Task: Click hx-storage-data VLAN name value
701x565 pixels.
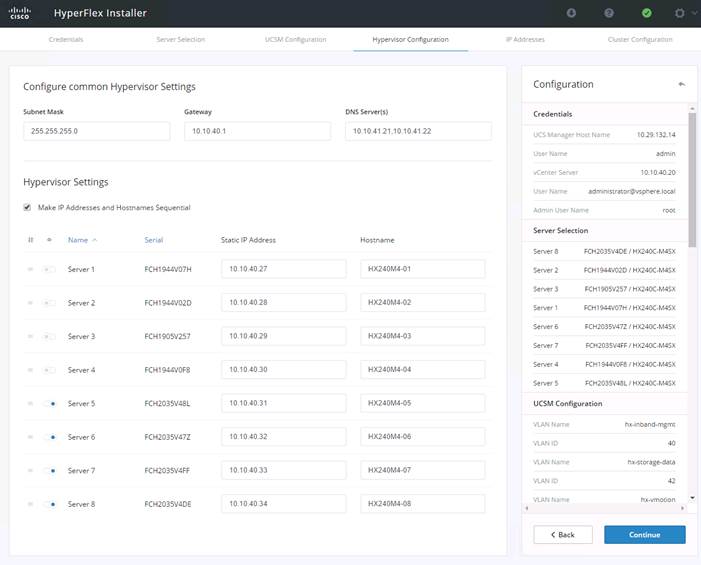Action: click(651, 462)
